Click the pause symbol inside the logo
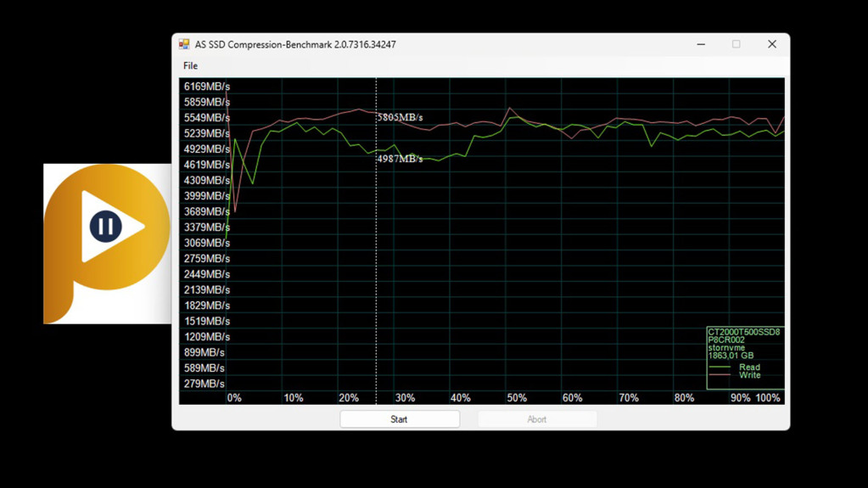Screen dimensions: 868x488 [x=106, y=227]
